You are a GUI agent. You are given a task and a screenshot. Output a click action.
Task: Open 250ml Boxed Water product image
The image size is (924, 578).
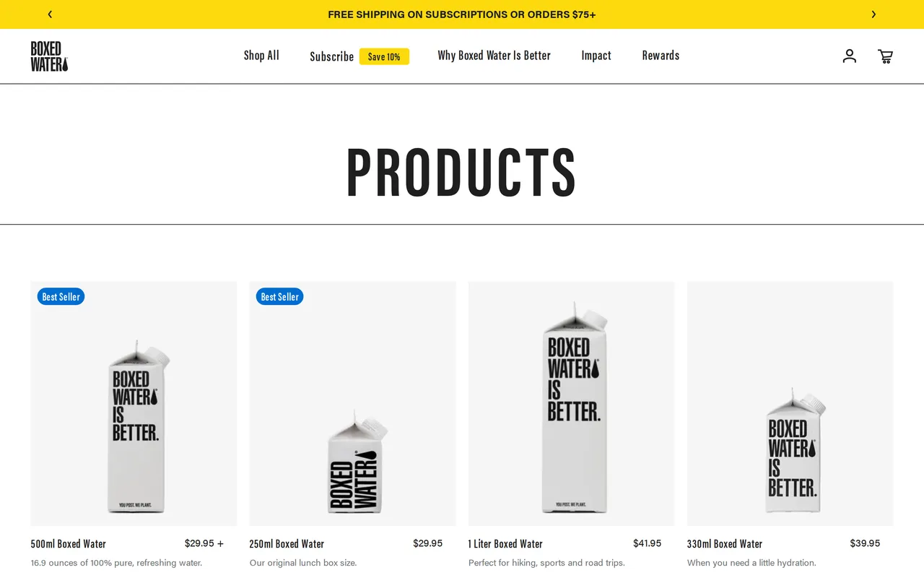[352, 404]
